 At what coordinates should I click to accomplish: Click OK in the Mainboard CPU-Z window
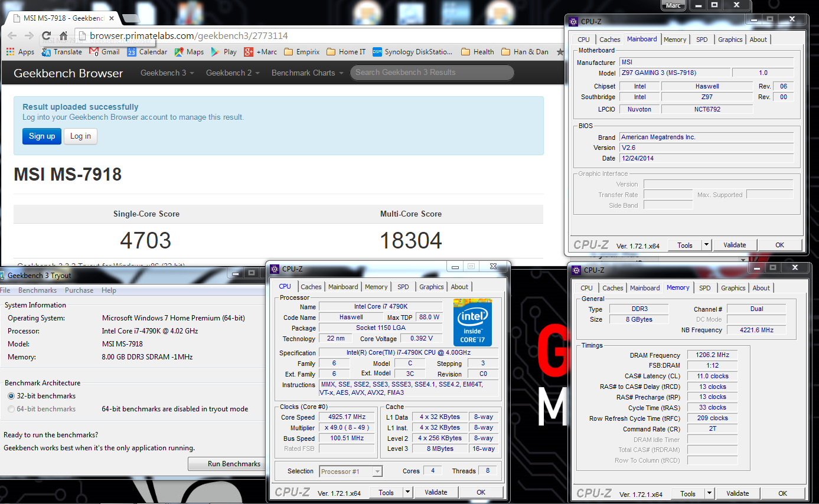779,245
